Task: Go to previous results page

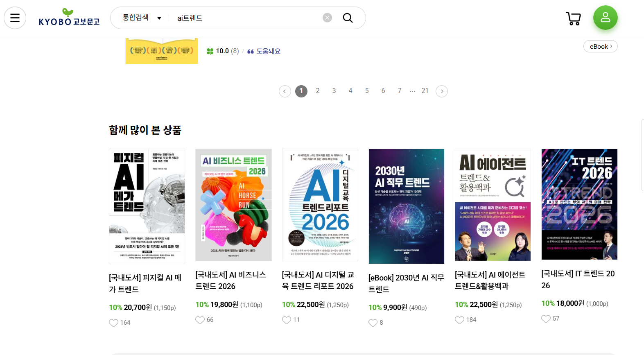Action: pyautogui.click(x=285, y=91)
